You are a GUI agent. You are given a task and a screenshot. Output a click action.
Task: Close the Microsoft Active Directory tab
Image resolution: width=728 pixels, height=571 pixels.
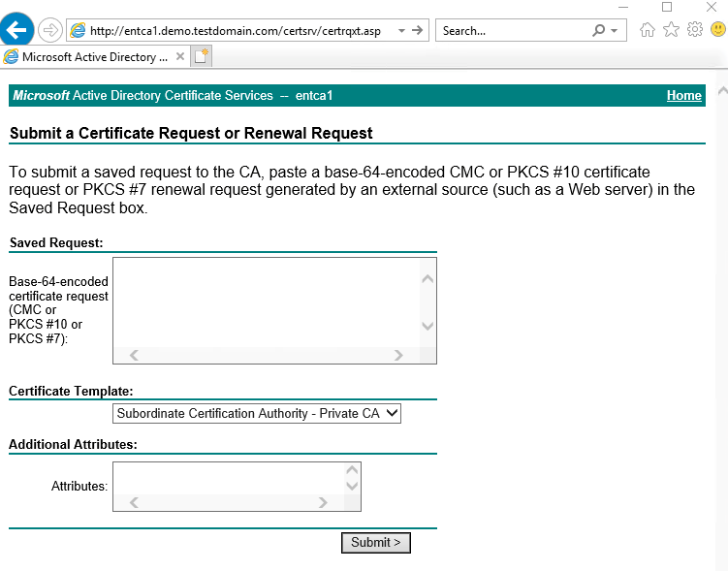[180, 56]
